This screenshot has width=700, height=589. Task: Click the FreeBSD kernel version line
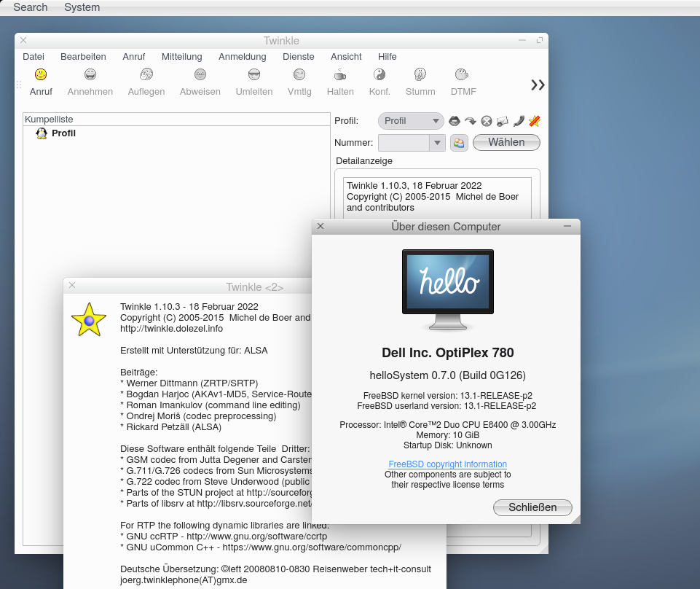(448, 396)
